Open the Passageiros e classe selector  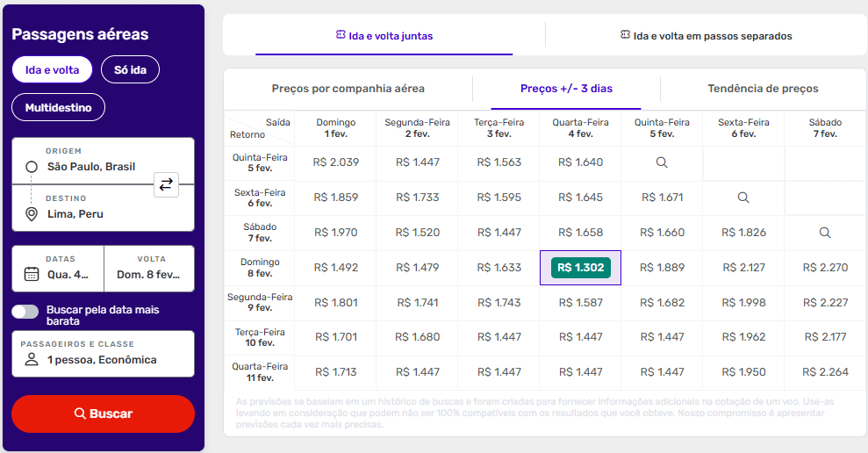pos(103,353)
